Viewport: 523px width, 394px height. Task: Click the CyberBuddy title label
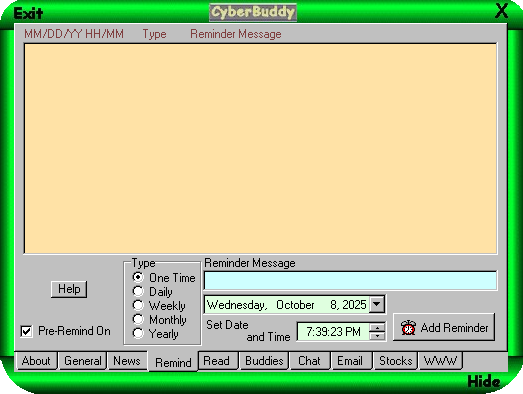(x=253, y=12)
